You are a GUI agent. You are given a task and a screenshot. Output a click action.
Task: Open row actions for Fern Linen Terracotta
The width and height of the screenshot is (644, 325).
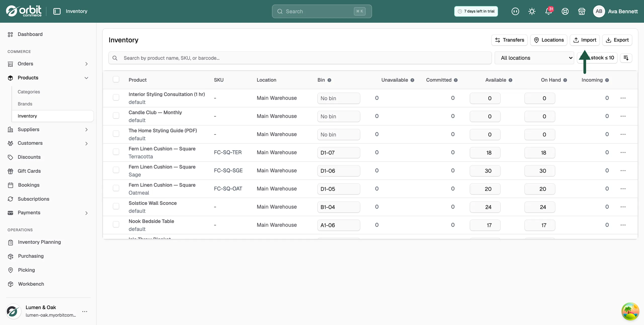623,152
